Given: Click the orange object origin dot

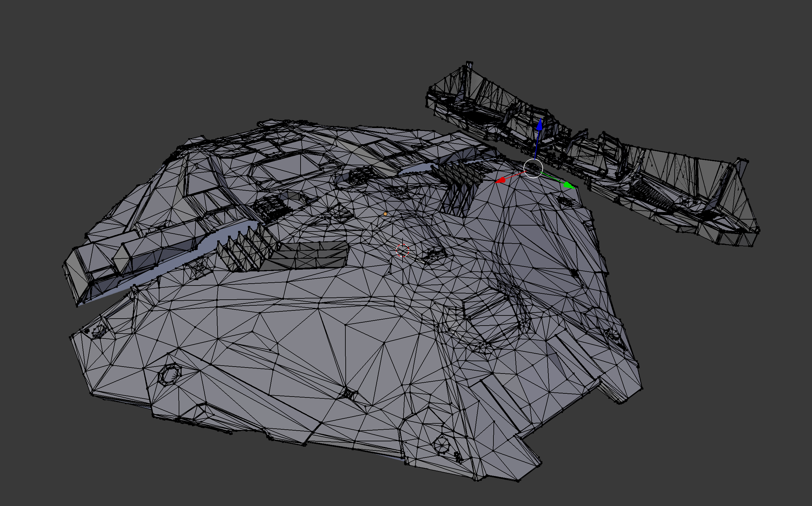Looking at the screenshot, I should click(385, 214).
